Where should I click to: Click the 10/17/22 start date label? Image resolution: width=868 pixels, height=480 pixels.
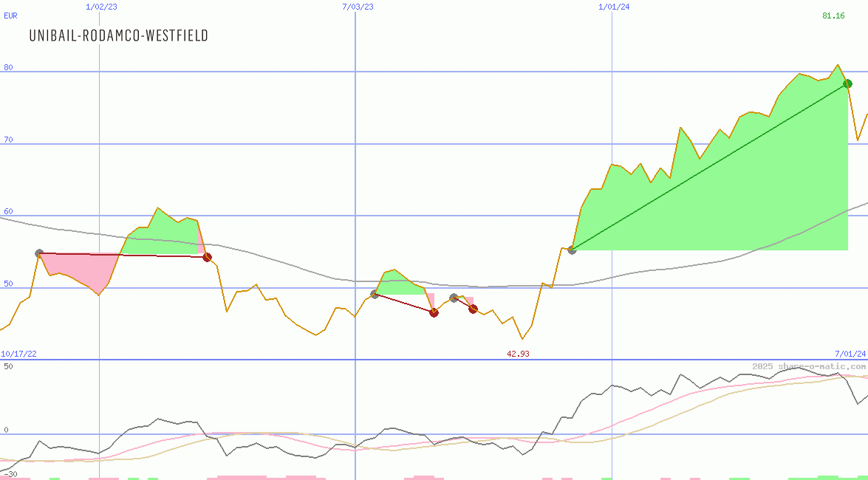18,354
